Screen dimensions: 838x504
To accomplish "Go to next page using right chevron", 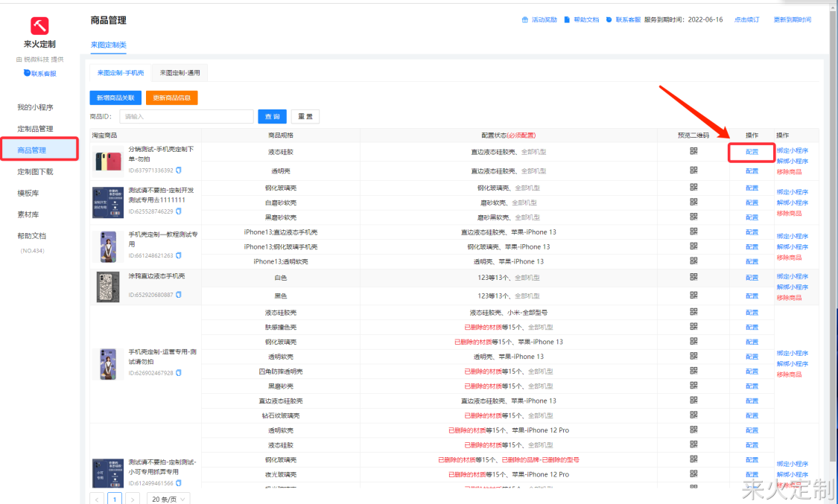I will click(x=133, y=499).
